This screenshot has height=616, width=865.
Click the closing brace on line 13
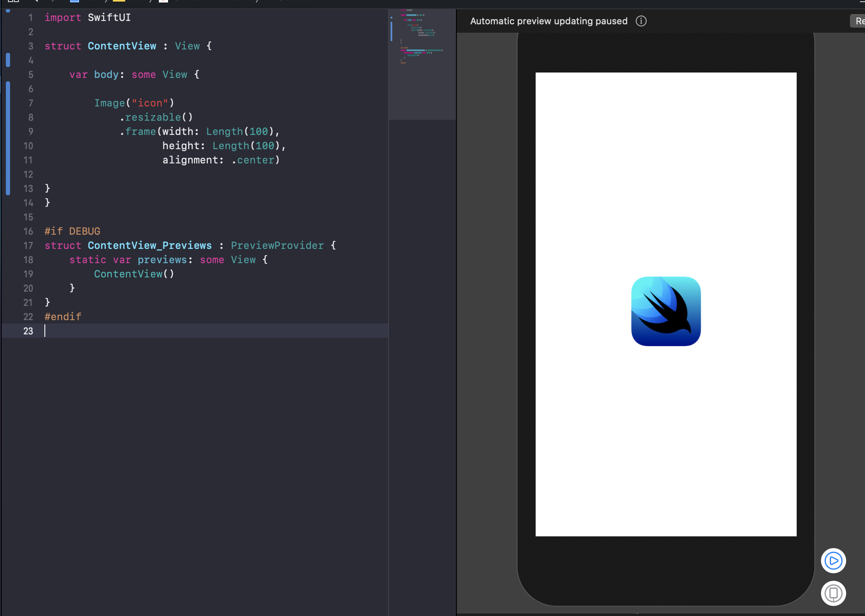(47, 188)
